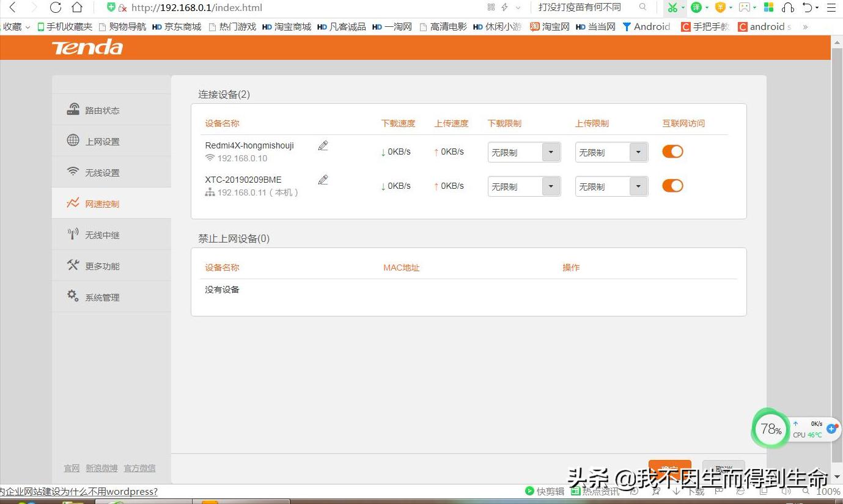This screenshot has height=504, width=843.
Task: Click the Tenda logo in the header
Action: [x=87, y=47]
